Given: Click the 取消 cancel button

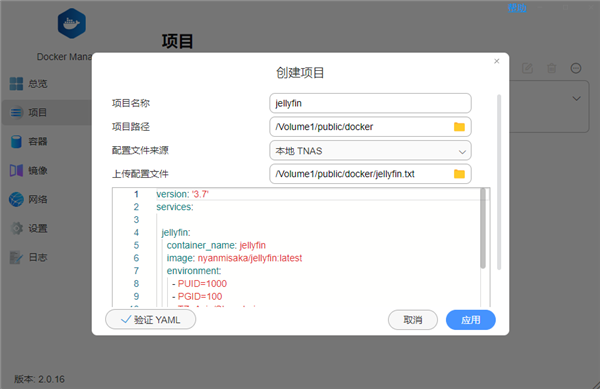Looking at the screenshot, I should coord(412,320).
